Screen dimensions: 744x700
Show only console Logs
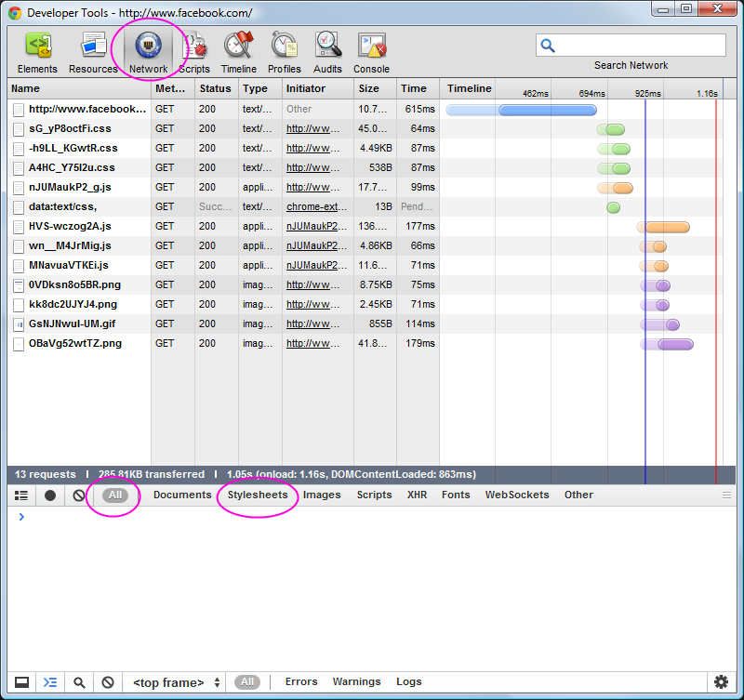click(x=409, y=681)
